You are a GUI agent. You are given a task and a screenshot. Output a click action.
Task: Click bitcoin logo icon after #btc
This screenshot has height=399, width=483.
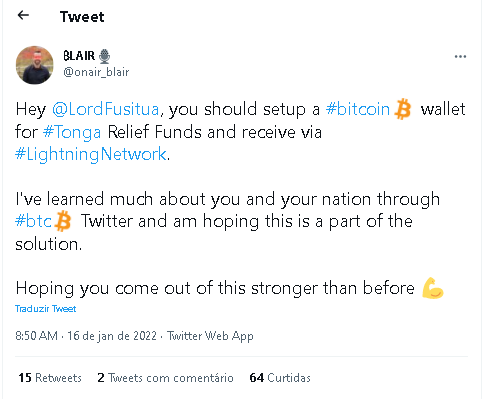[63, 221]
